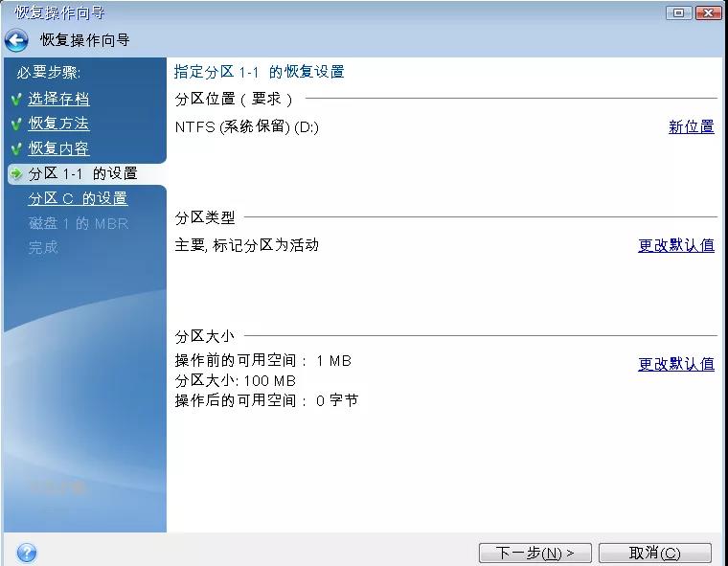
Task: Click the green checkmark beside 恢复方法
Action: tap(16, 124)
